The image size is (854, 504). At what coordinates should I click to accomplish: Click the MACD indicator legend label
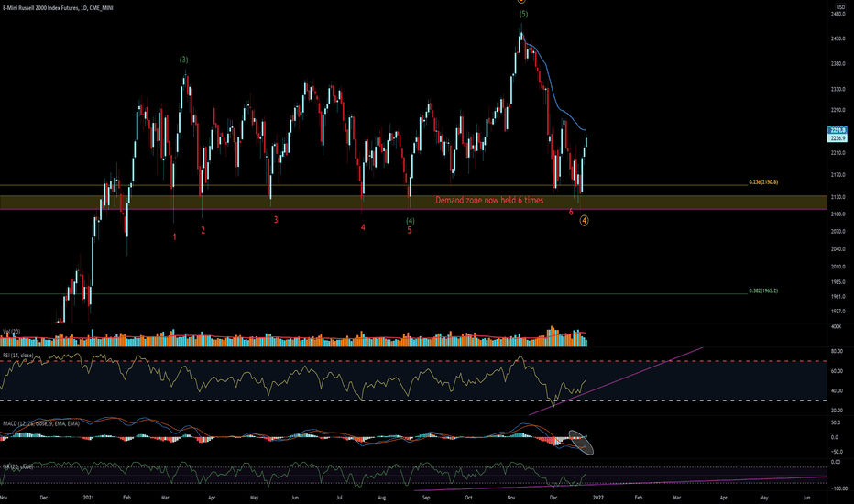click(41, 423)
